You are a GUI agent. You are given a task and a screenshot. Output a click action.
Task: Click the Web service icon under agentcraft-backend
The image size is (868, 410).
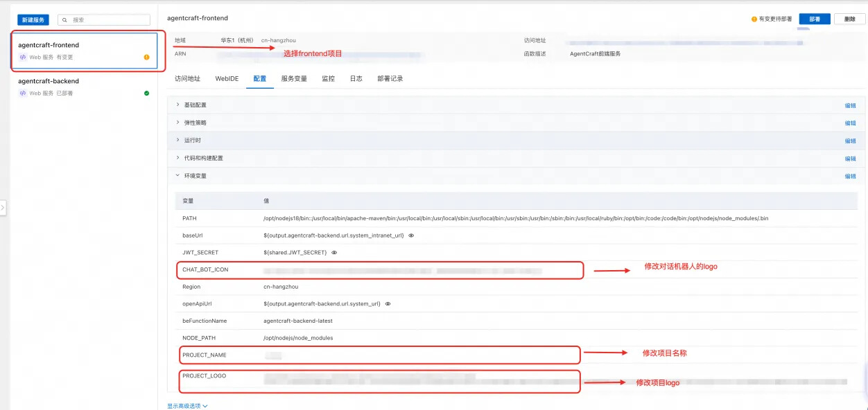(23, 93)
